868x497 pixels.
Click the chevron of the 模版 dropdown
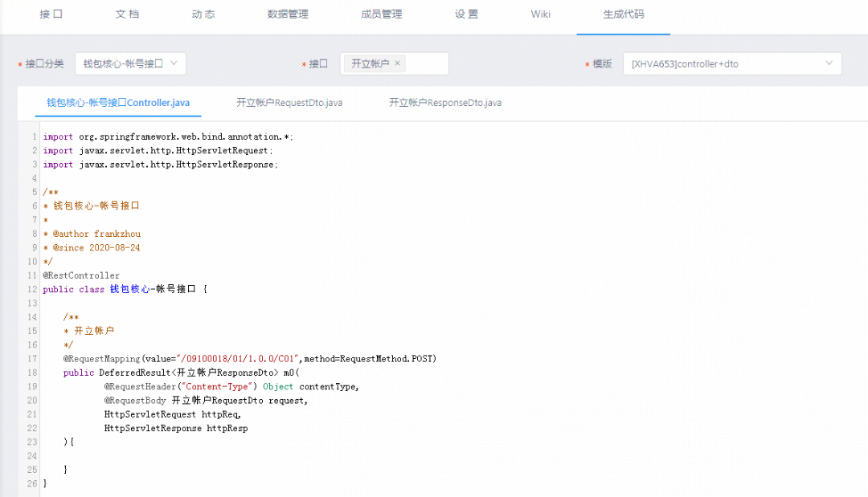tap(829, 63)
